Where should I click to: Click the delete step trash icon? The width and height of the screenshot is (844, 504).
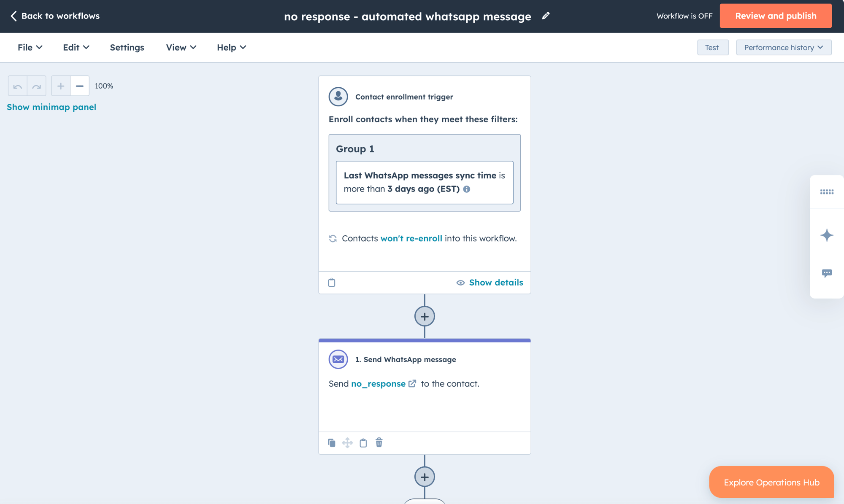point(379,443)
